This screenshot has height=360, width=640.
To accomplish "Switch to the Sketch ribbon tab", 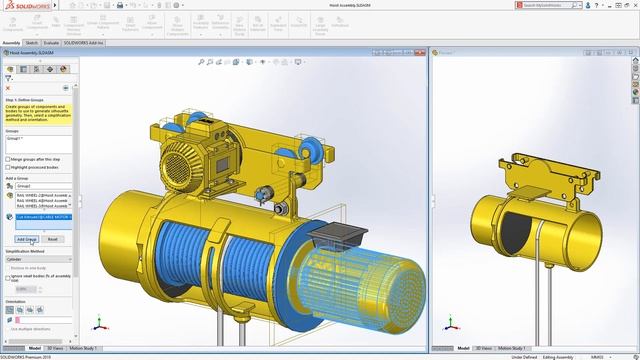I will click(x=31, y=43).
